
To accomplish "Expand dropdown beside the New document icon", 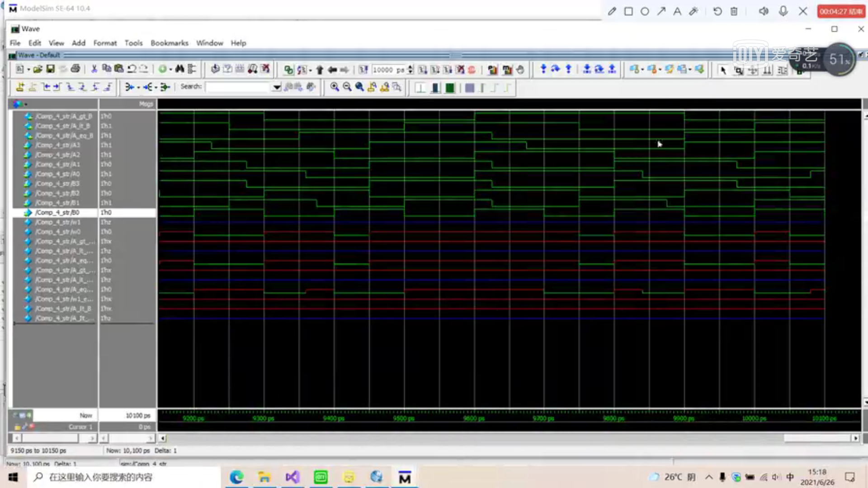I will tap(28, 70).
